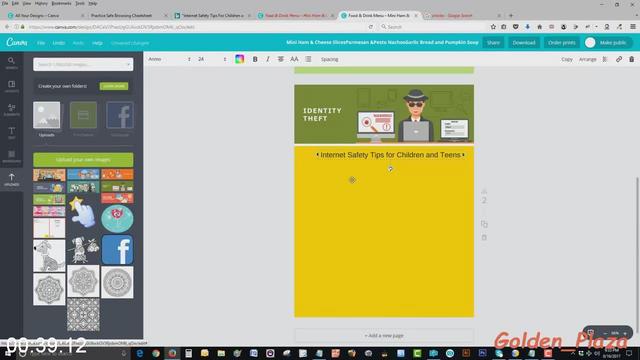Toggle italic formatting on the text
This screenshot has height=360, width=640.
(268, 59)
